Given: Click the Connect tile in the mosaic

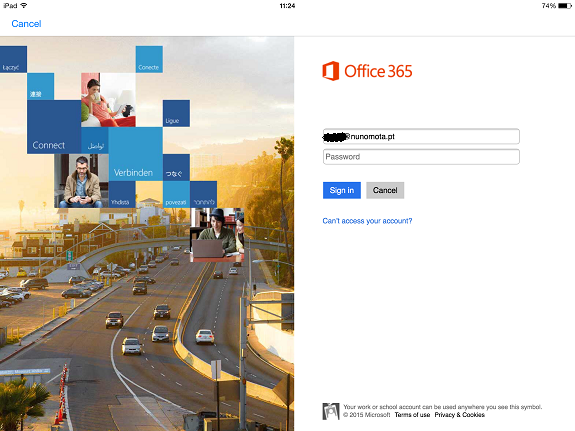Looking at the screenshot, I should (x=54, y=127).
